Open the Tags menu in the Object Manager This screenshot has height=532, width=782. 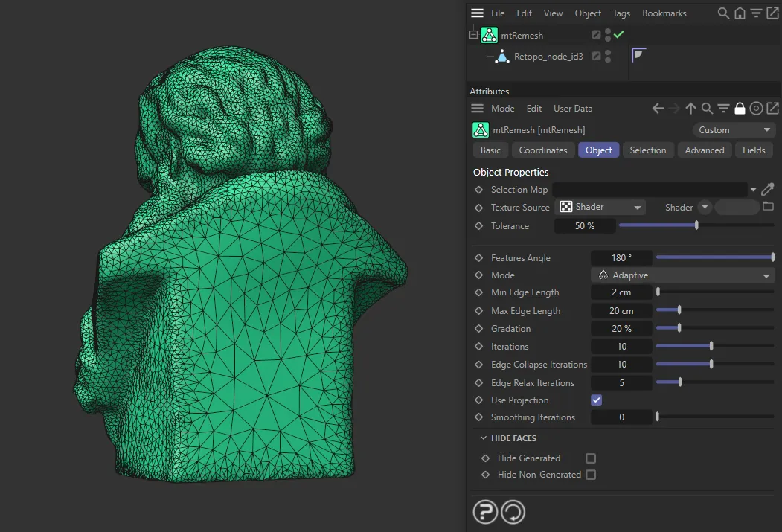point(621,13)
